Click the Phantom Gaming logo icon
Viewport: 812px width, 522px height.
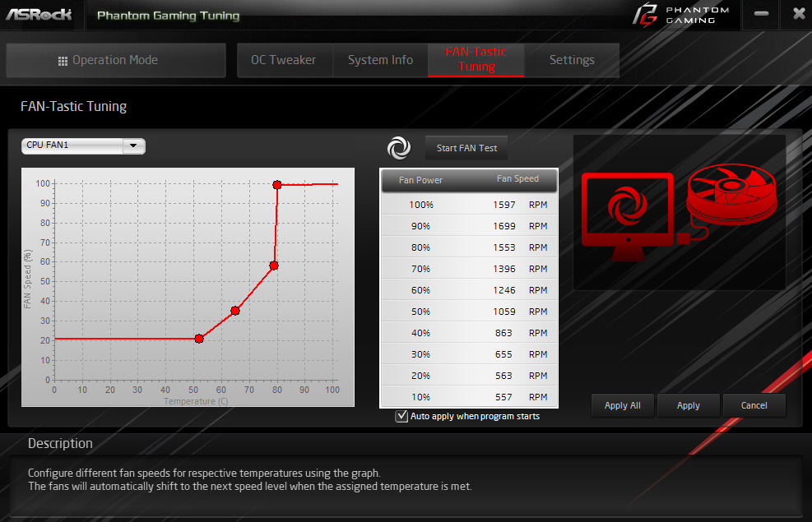click(645, 15)
